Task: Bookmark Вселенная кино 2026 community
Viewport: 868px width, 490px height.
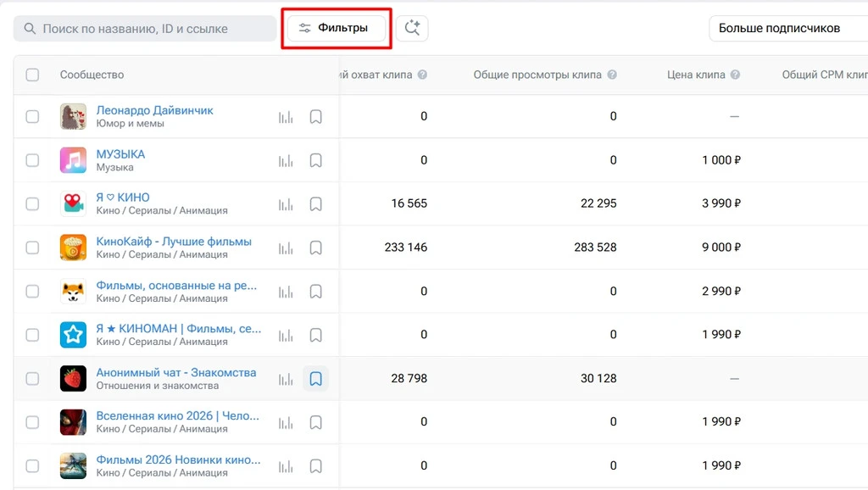Action: click(x=315, y=423)
